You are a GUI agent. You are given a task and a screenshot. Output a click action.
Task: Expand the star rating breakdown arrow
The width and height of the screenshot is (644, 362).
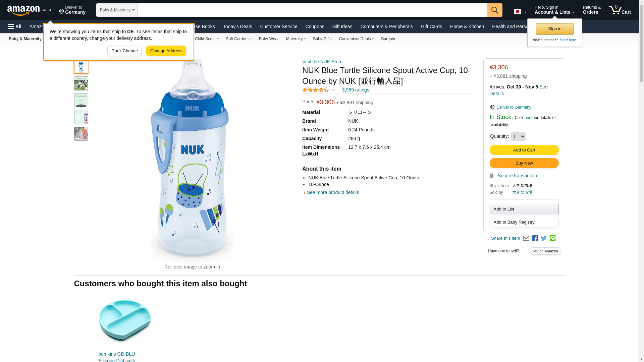333,90
